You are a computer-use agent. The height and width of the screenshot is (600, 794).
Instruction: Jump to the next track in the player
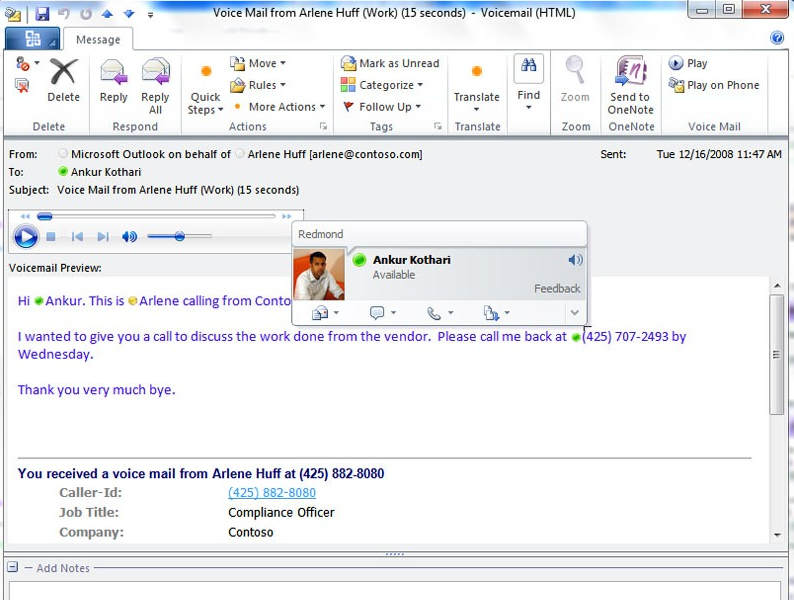coord(103,236)
